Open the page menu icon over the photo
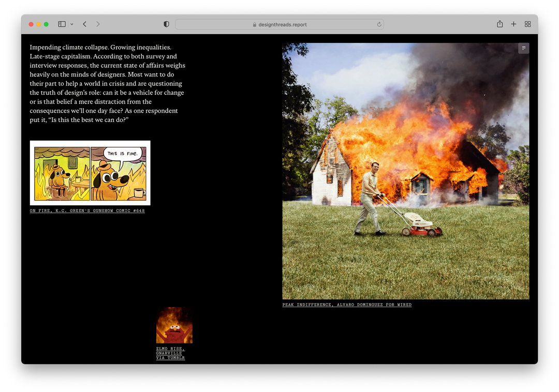 [x=523, y=48]
